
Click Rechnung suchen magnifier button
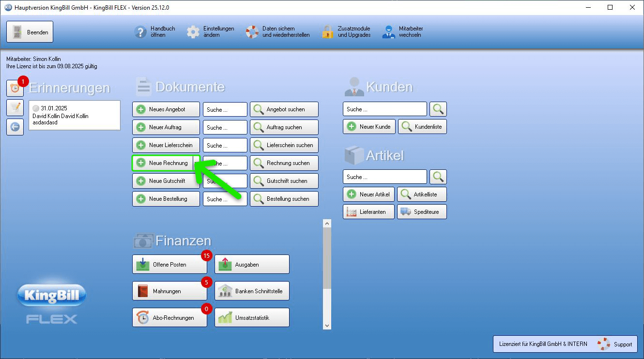284,163
